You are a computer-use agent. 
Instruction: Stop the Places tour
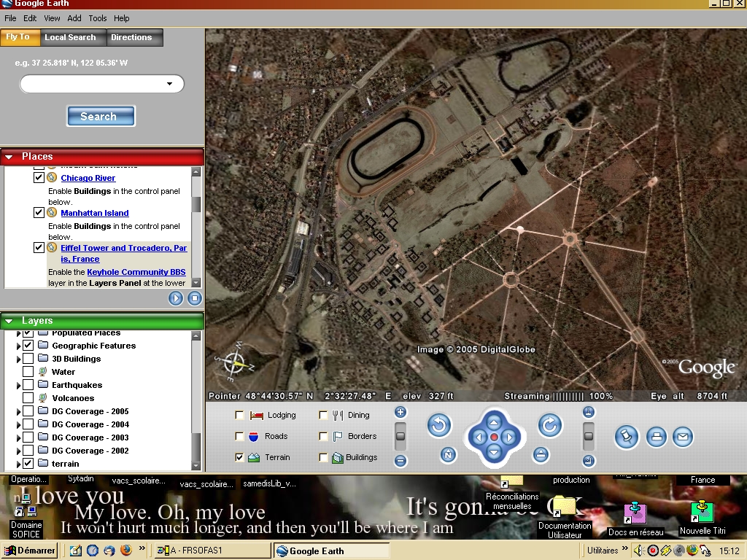(x=194, y=298)
